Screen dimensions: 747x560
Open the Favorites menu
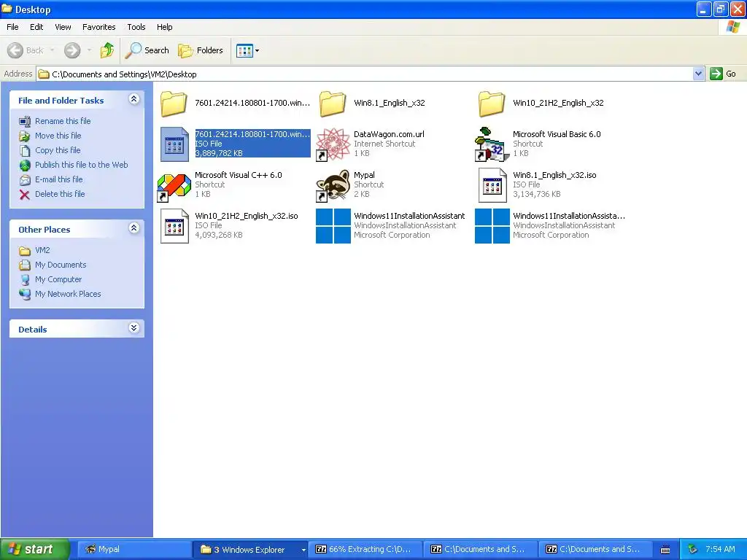pos(98,27)
